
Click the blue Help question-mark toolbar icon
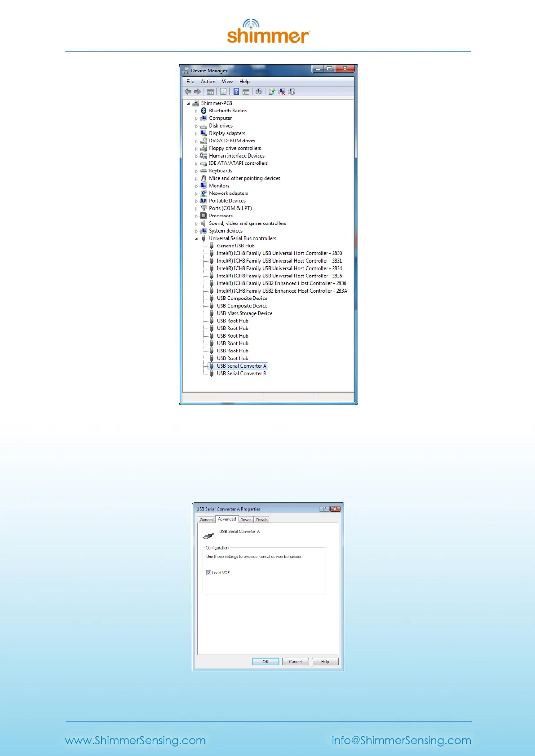coord(236,92)
